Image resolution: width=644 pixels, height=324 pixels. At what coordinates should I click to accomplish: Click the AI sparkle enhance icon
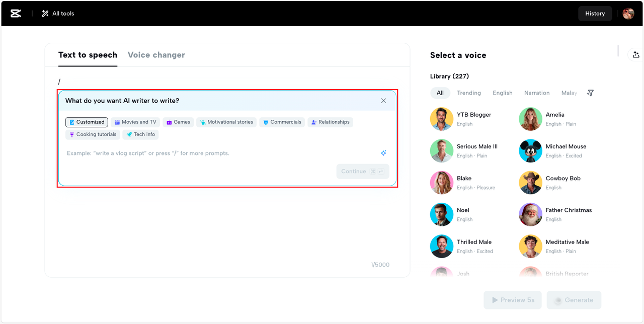(383, 153)
